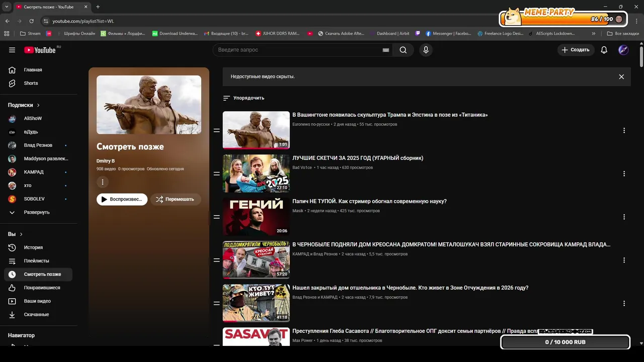
Task: Click the large playlist cover thumbnail
Action: 149,105
